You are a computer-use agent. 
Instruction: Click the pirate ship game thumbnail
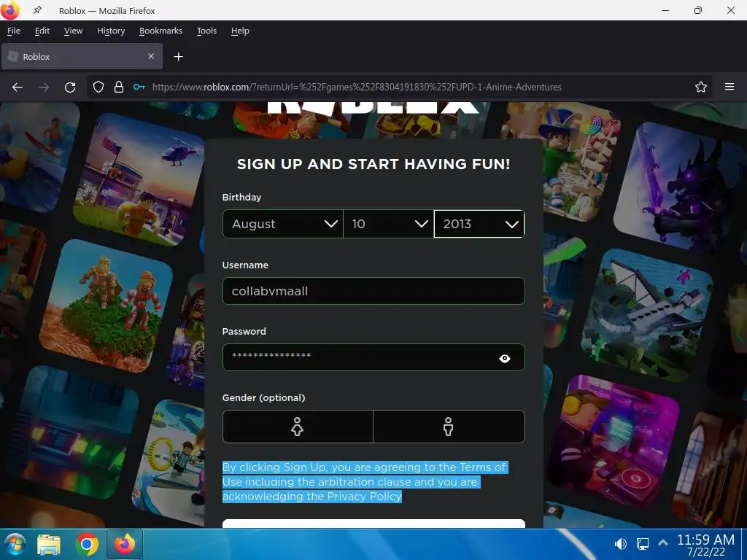click(x=647, y=315)
